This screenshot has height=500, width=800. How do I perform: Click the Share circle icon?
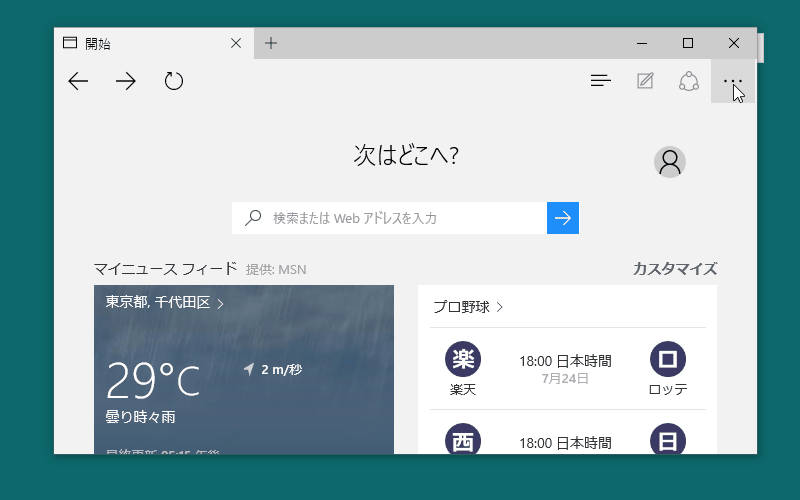pyautogui.click(x=689, y=81)
